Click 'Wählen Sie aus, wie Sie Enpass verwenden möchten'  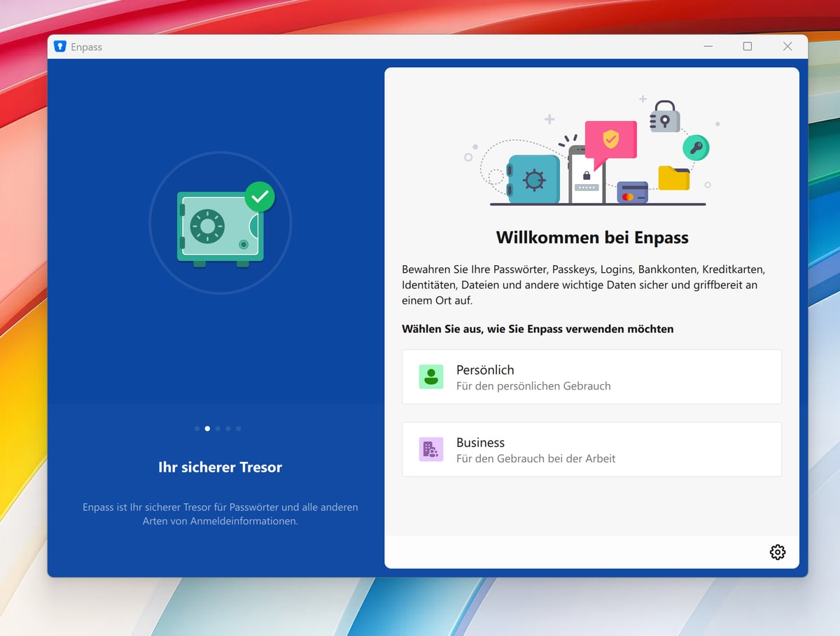pyautogui.click(x=538, y=329)
